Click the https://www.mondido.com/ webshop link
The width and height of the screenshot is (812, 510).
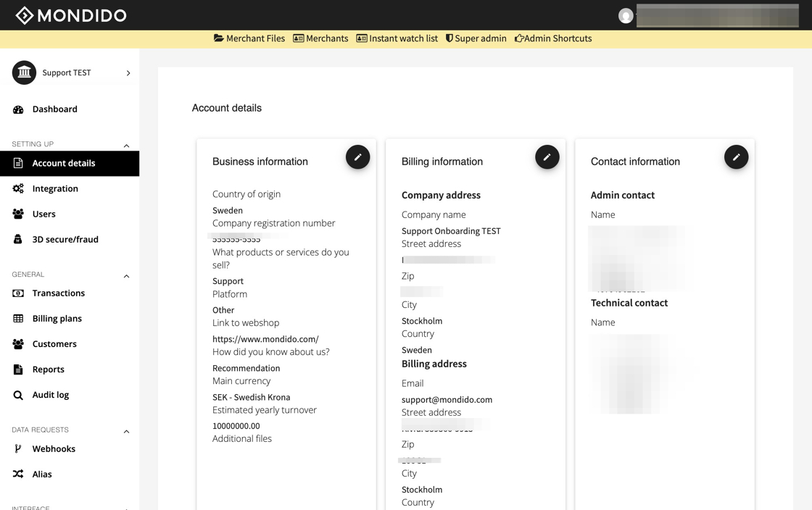tap(265, 339)
